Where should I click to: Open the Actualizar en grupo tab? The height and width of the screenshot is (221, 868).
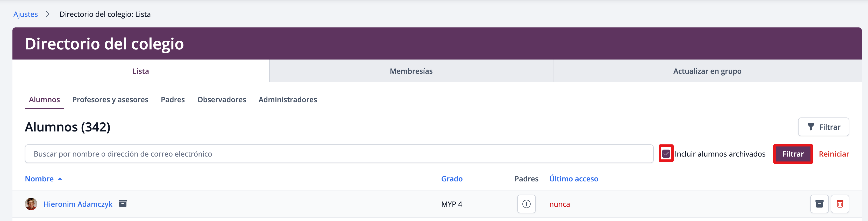pyautogui.click(x=707, y=71)
